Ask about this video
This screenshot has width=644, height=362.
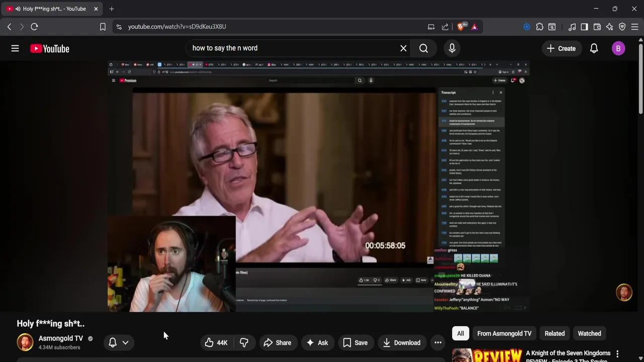click(x=317, y=343)
